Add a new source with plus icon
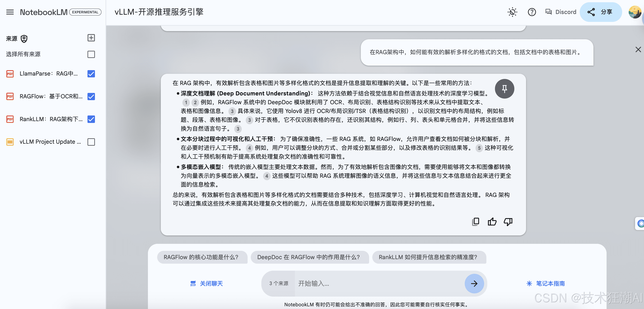The width and height of the screenshot is (644, 309). pos(91,38)
